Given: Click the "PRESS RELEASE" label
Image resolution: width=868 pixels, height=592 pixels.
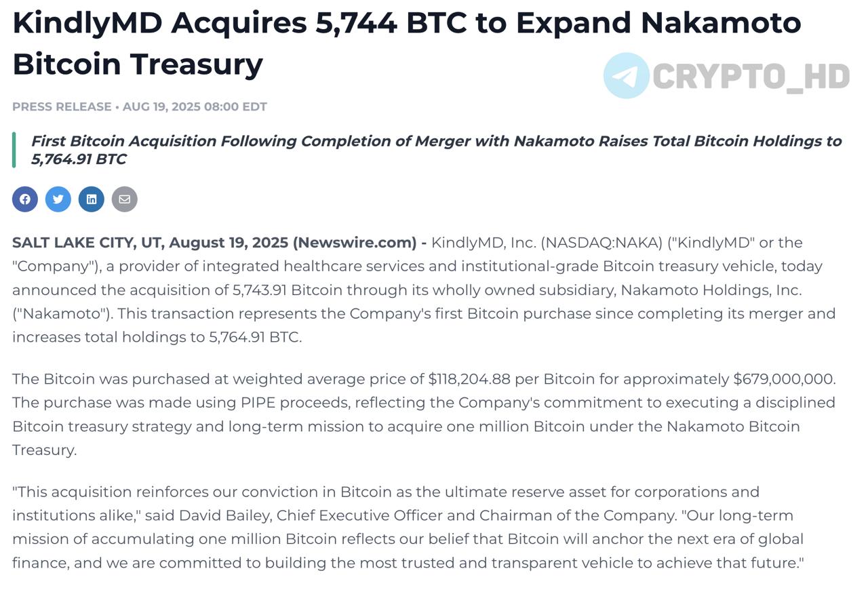Looking at the screenshot, I should click(x=62, y=107).
